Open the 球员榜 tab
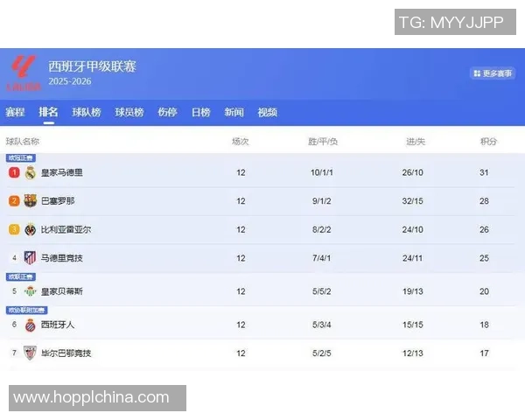The width and height of the screenshot is (525, 420). point(129,112)
